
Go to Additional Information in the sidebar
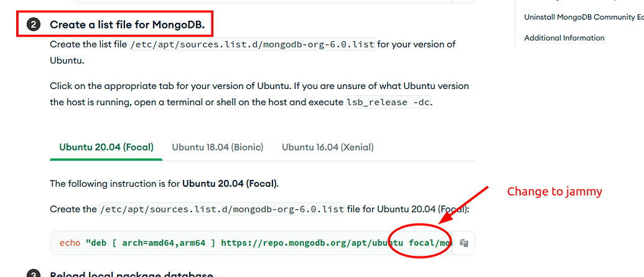564,38
